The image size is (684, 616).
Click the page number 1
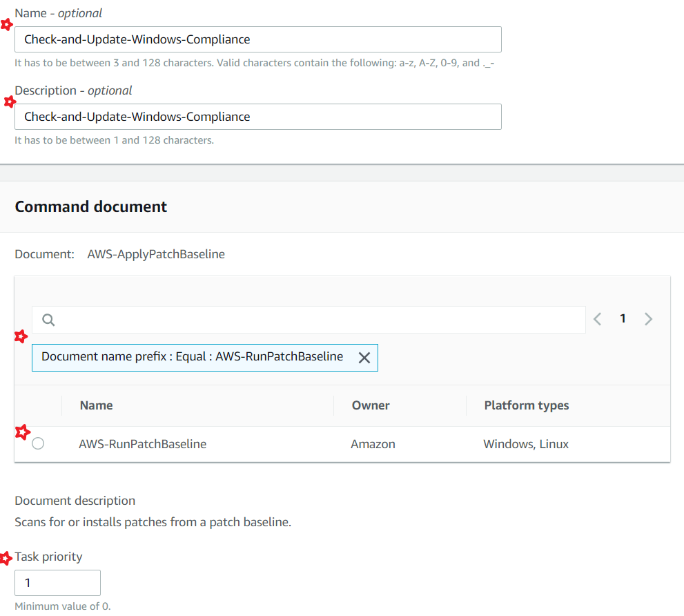(623, 318)
